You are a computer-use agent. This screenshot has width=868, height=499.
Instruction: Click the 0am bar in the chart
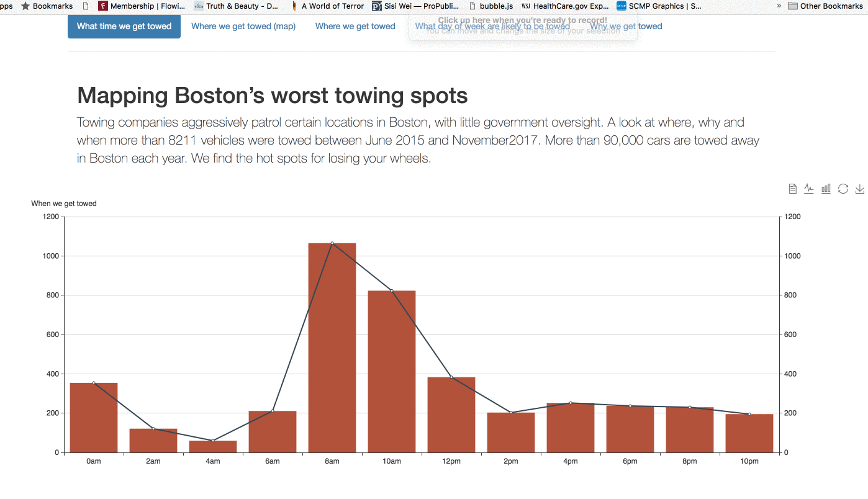coord(94,418)
